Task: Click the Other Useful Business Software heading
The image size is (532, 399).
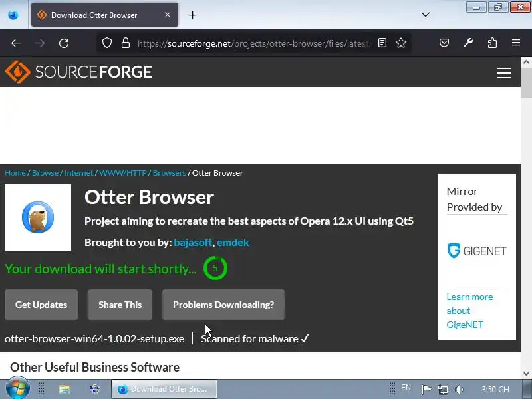Action: (x=94, y=368)
